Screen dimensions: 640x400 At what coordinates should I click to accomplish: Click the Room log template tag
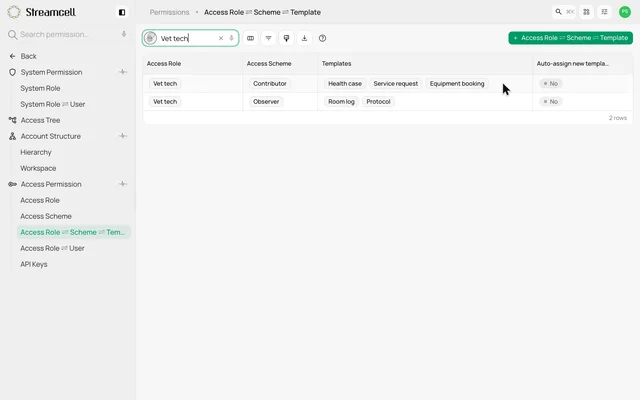341,101
